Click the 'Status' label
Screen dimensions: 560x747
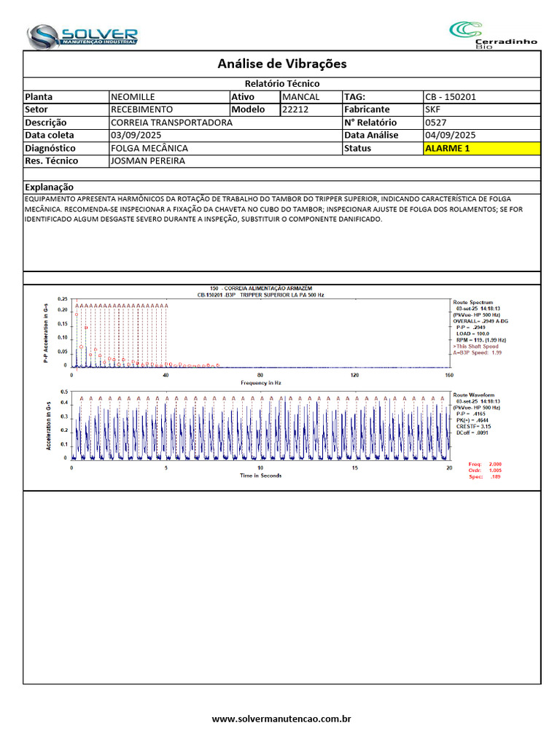click(357, 148)
